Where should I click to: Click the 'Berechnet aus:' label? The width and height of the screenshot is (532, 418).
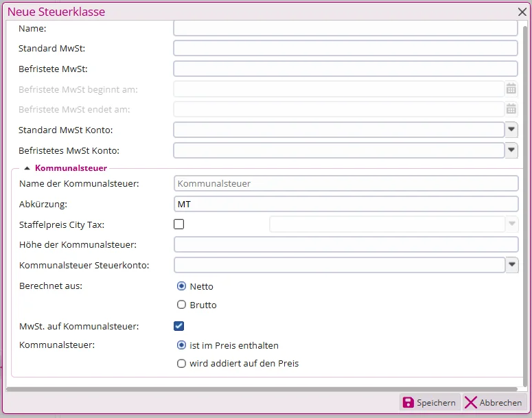tap(51, 286)
